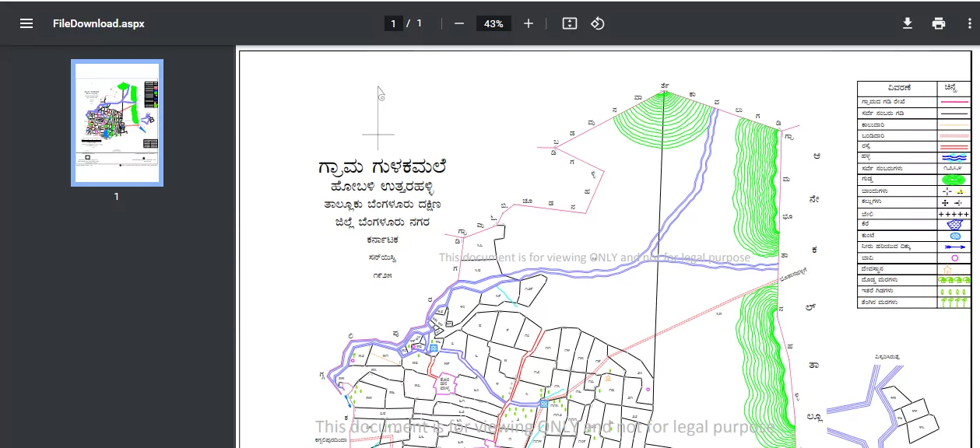980x448 pixels.
Task: Click the pink village boundary line in legend
Action: 954,102
